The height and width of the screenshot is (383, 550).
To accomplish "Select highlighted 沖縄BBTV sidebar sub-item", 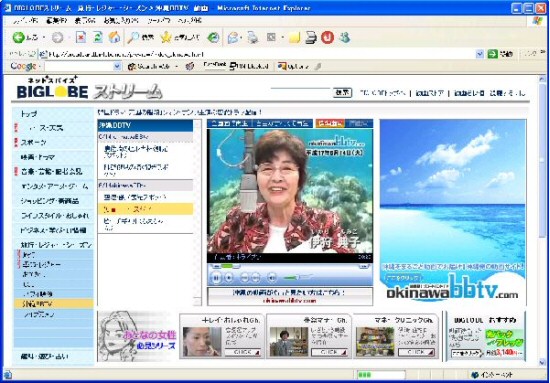I will 54,304.
